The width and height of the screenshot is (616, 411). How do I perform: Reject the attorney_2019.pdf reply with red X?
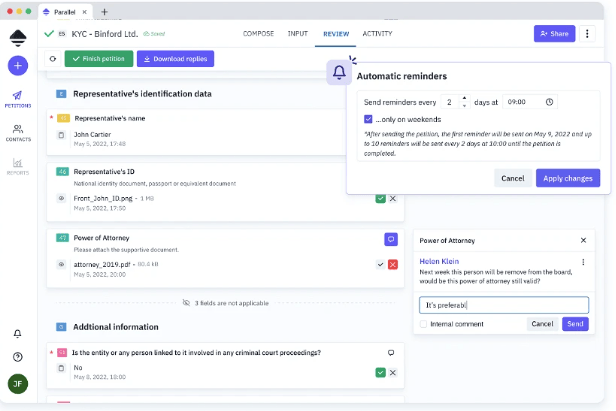(392, 264)
